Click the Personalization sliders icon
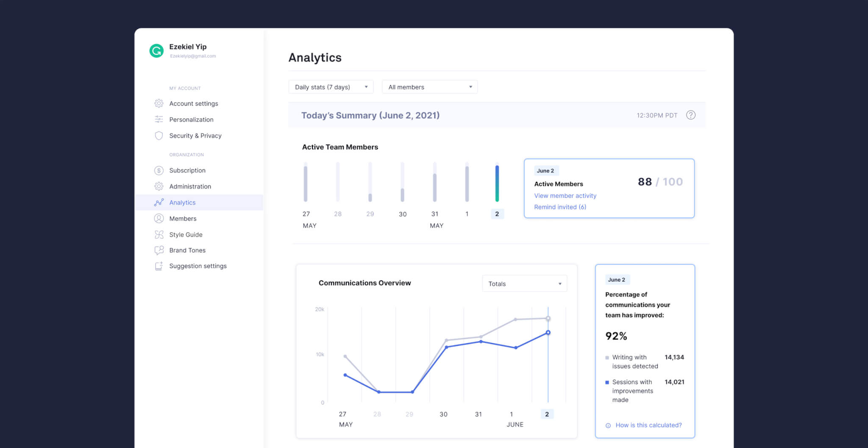This screenshot has height=448, width=868. (x=159, y=120)
